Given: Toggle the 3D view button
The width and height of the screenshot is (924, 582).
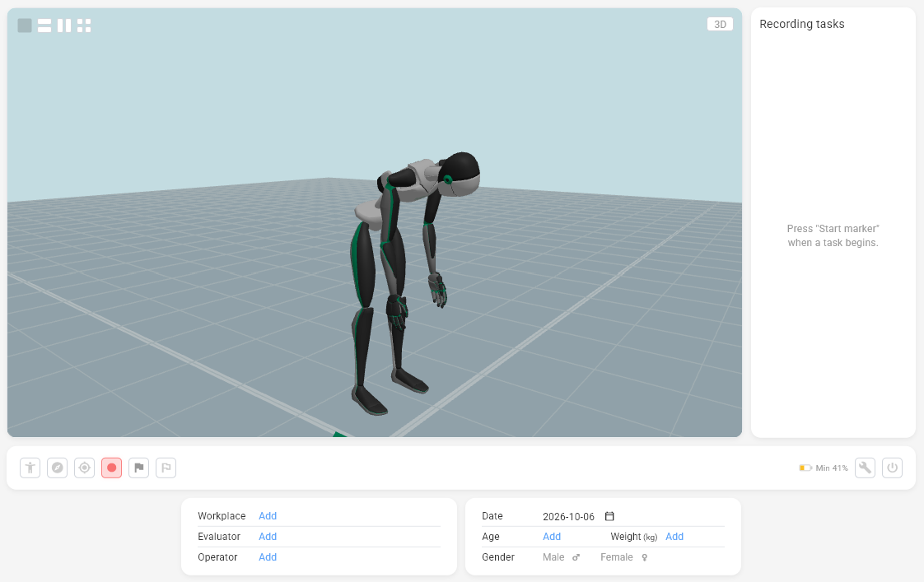Looking at the screenshot, I should 720,24.
